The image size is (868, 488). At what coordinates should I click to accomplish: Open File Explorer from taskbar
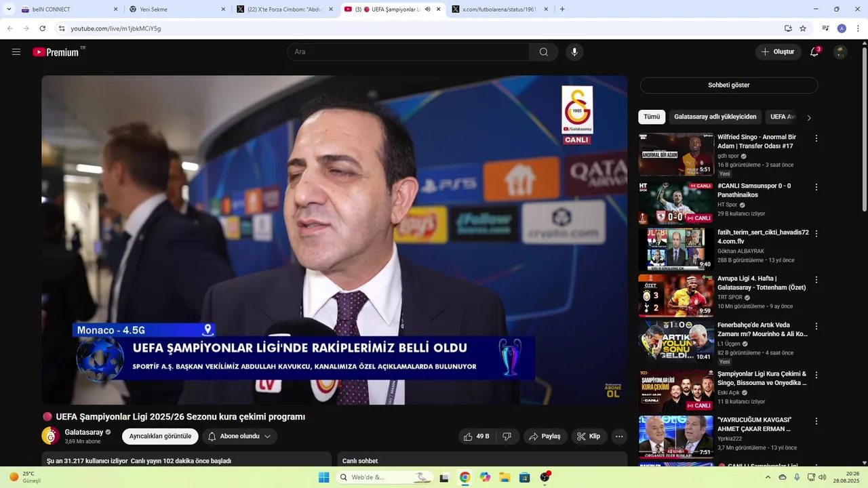pos(505,477)
